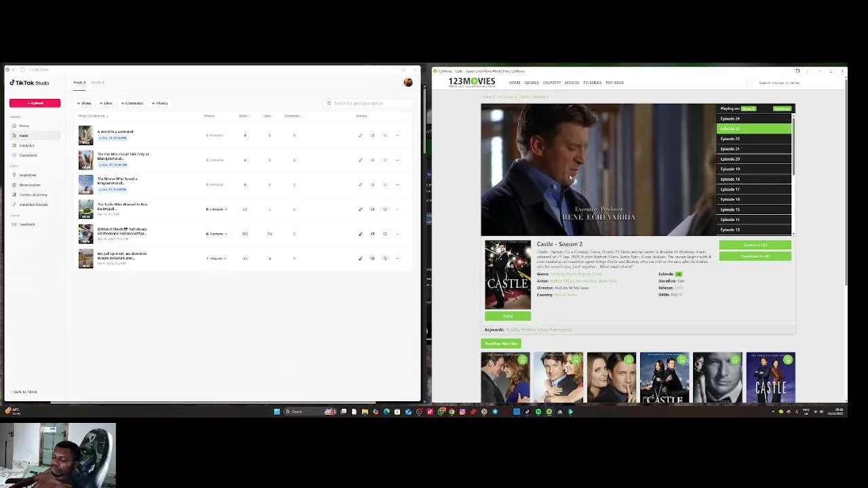
Task: Click the List Servers button
Action: [x=782, y=108]
